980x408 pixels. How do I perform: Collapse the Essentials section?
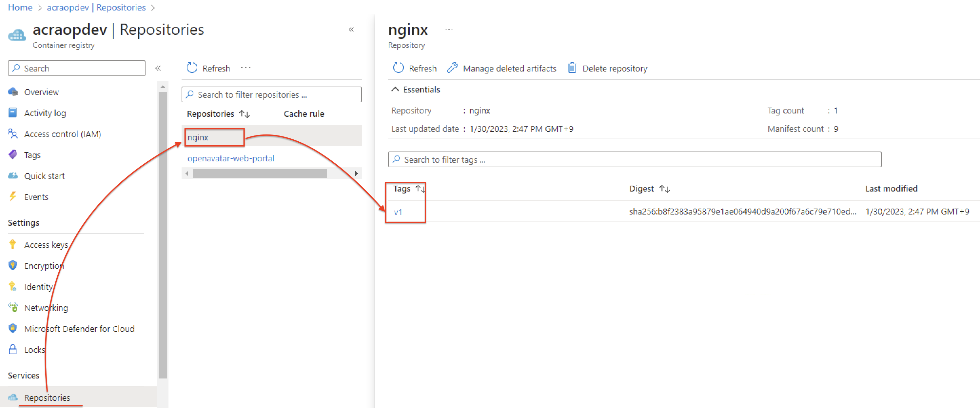tap(395, 89)
